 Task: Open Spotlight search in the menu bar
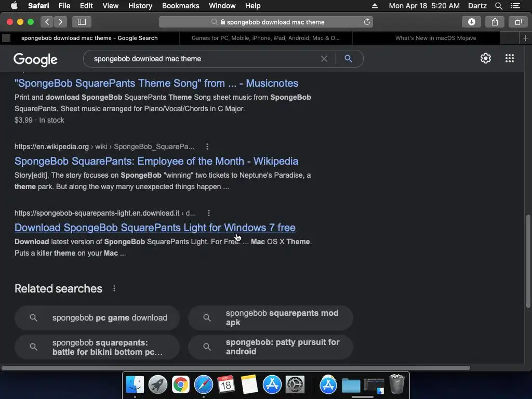(x=498, y=6)
